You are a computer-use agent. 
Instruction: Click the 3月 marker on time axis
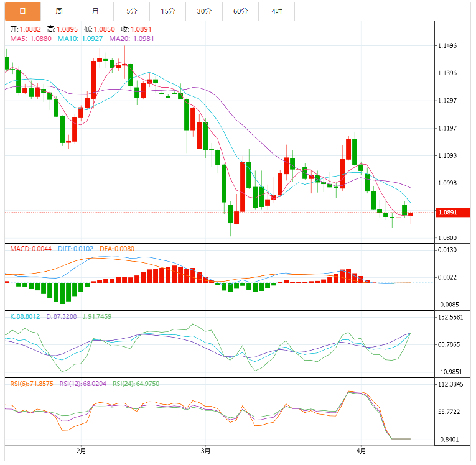205,451
